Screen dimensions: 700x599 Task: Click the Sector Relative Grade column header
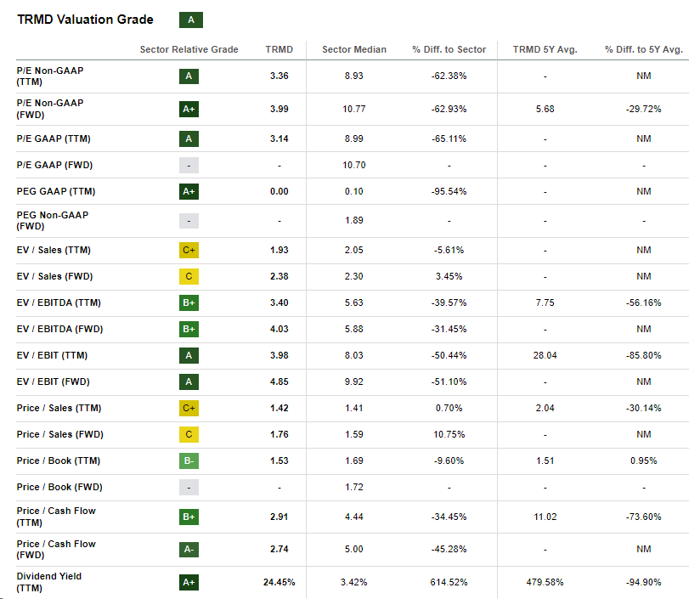click(189, 49)
